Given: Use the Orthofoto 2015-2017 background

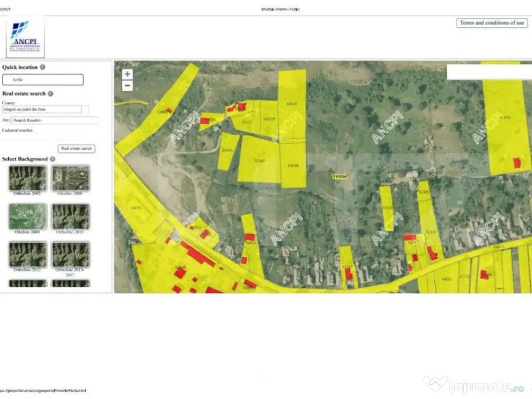Looking at the screenshot, I should coord(70,254).
